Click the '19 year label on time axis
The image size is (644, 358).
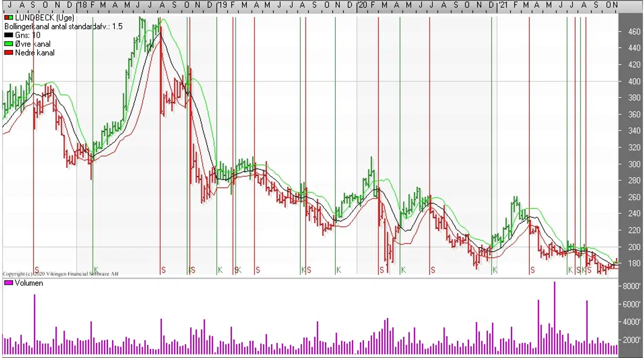[x=222, y=4]
